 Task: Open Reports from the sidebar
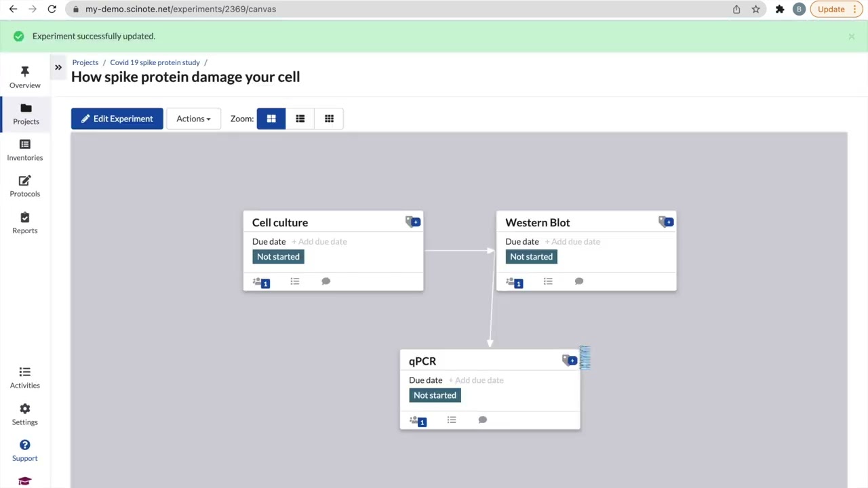[25, 223]
